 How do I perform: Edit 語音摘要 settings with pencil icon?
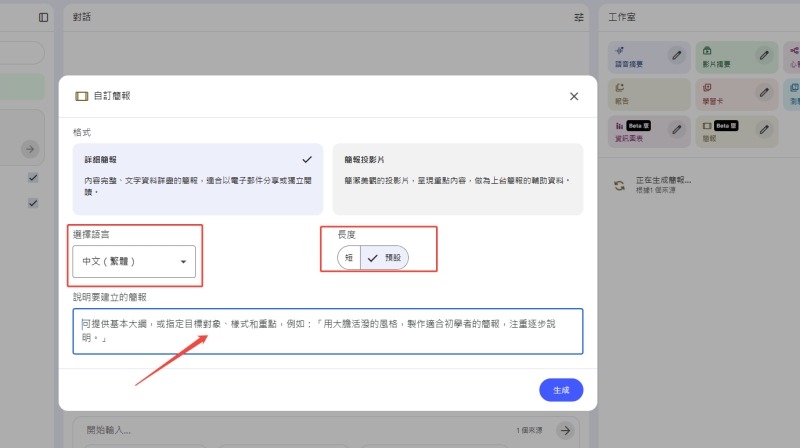677,55
